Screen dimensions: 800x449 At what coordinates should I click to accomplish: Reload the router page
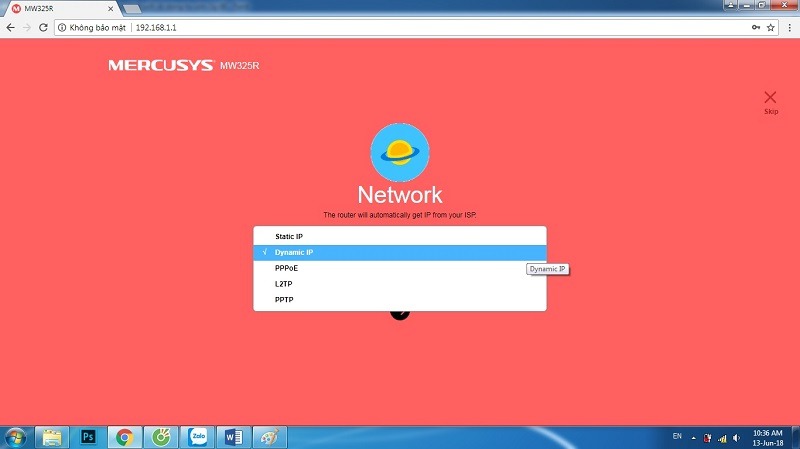click(43, 28)
